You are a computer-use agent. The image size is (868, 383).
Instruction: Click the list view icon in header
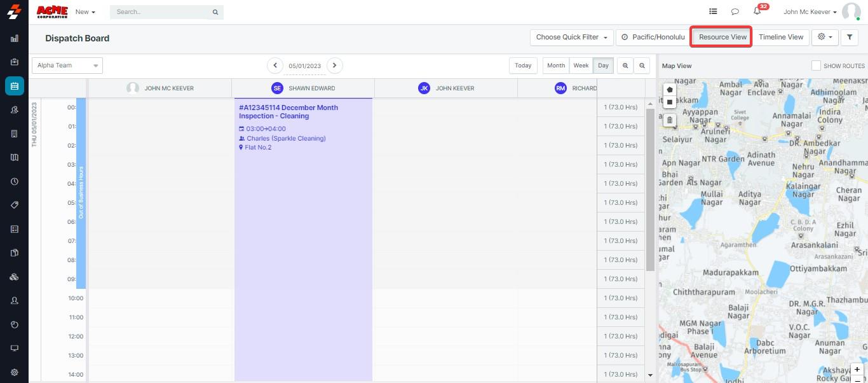pyautogui.click(x=713, y=11)
